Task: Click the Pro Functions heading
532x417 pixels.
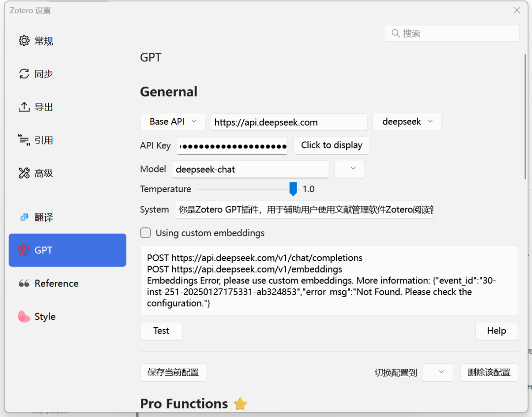Action: 184,404
